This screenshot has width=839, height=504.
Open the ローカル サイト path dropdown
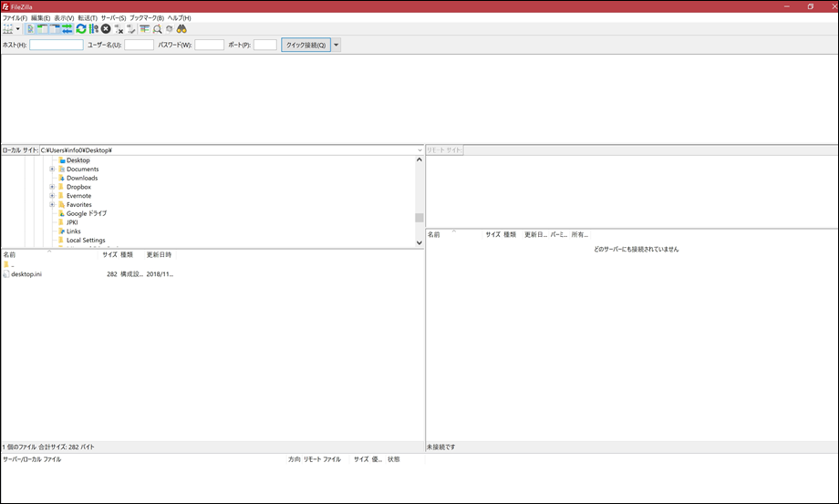(420, 150)
